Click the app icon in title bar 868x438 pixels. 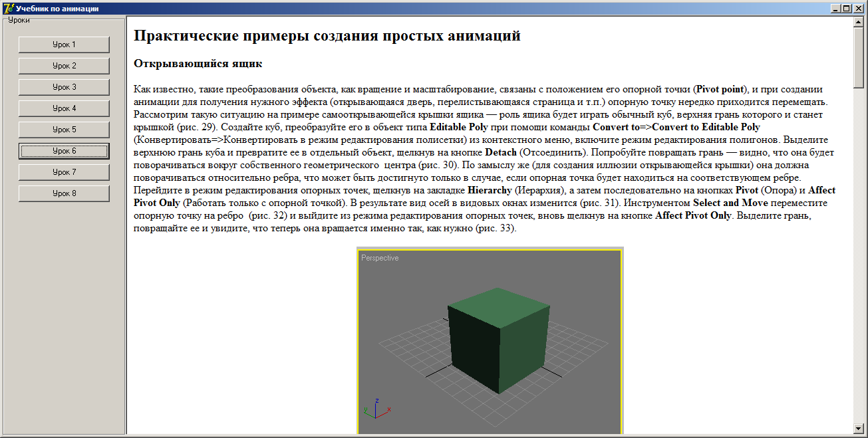8,9
